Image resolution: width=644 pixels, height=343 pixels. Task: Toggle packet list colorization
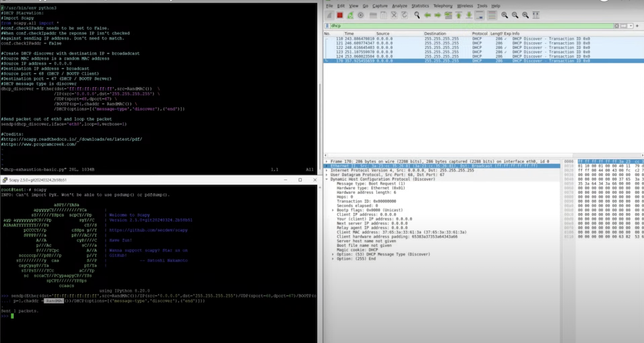[x=492, y=14]
